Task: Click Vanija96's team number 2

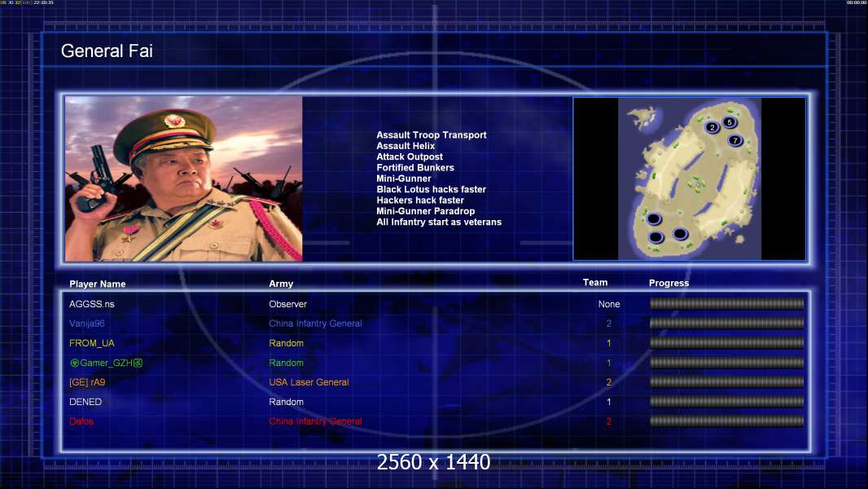Action: coord(609,324)
